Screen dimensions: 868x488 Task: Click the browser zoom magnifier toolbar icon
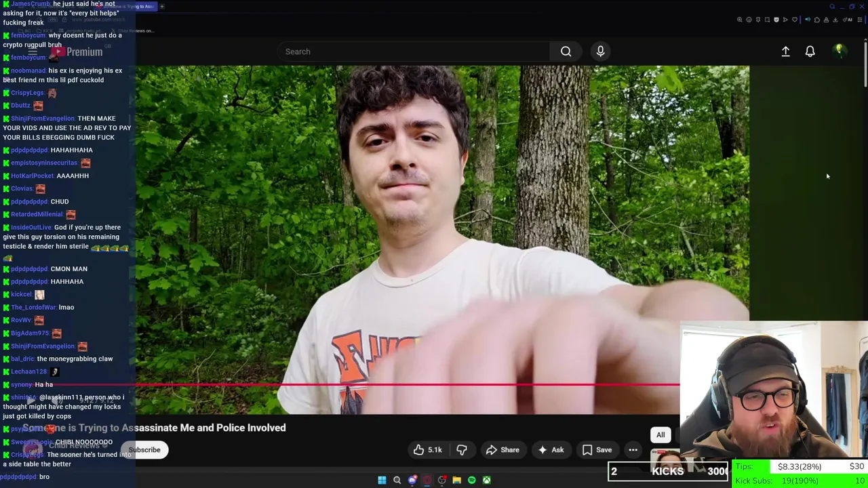coord(740,20)
